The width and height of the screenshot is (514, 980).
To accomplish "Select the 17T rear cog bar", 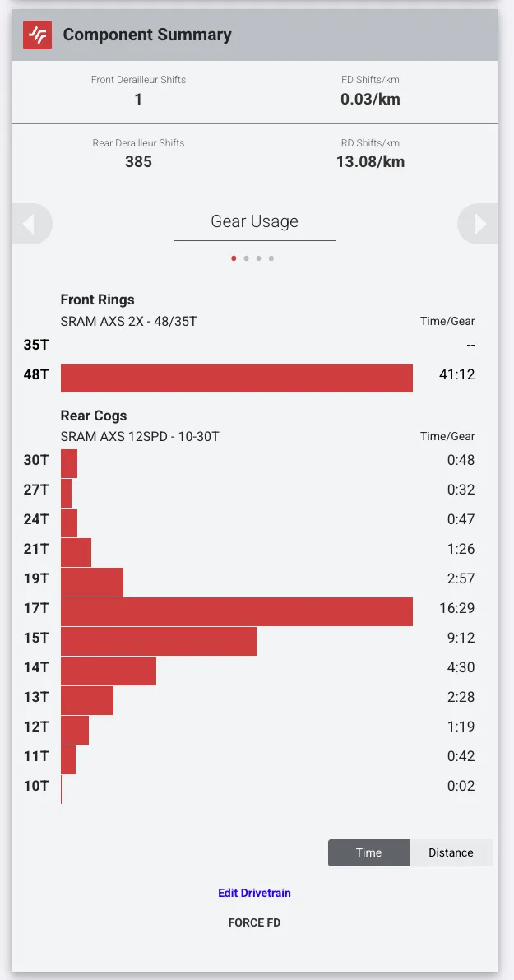I will coord(237,611).
